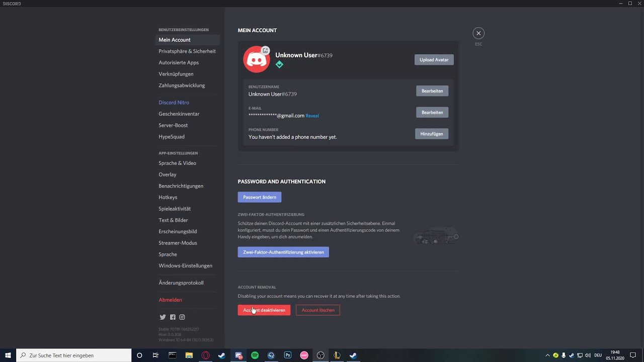This screenshot has height=362, width=644.
Task: Click Bearbeiten next to Benutzername
Action: [432, 91]
